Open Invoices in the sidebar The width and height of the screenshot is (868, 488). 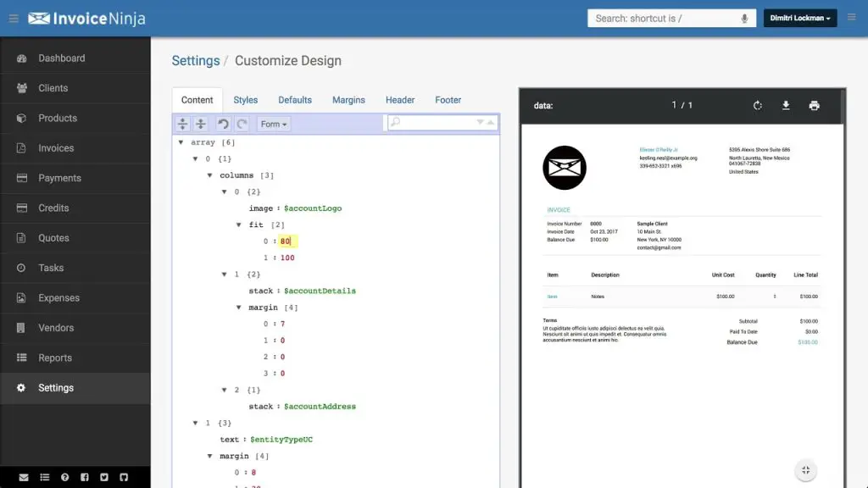point(75,147)
